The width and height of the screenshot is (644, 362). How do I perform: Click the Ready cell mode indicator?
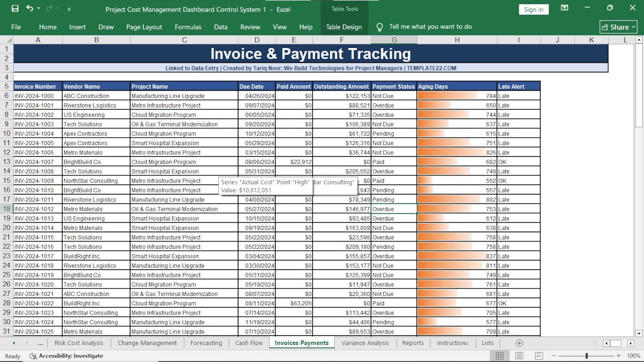(13, 356)
